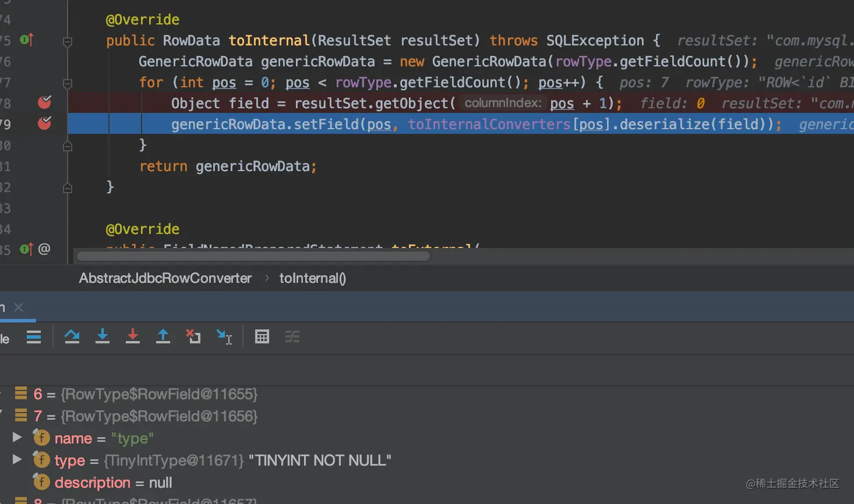Click the array element icon for entry 6
Viewport: 854px width, 504px height.
pos(21,393)
